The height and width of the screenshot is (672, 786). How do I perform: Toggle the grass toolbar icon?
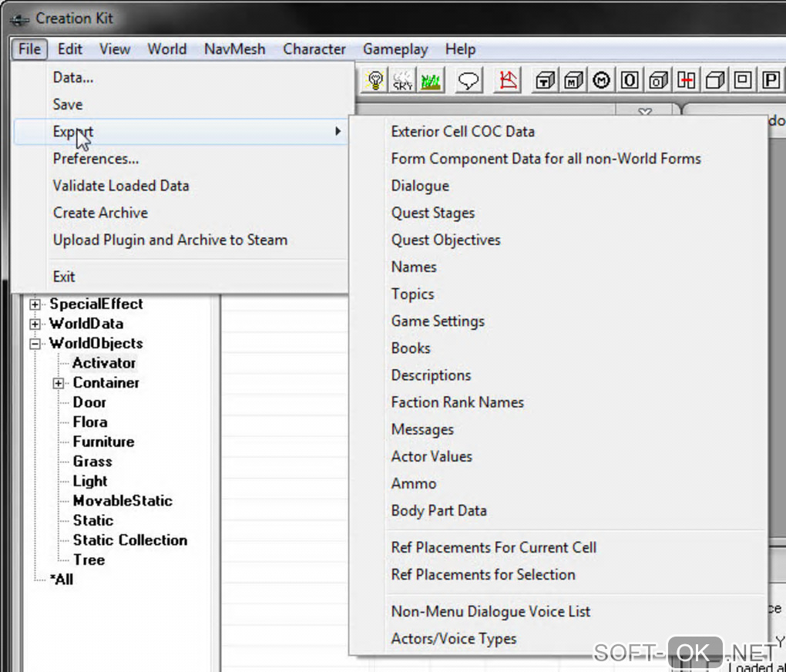tap(431, 80)
